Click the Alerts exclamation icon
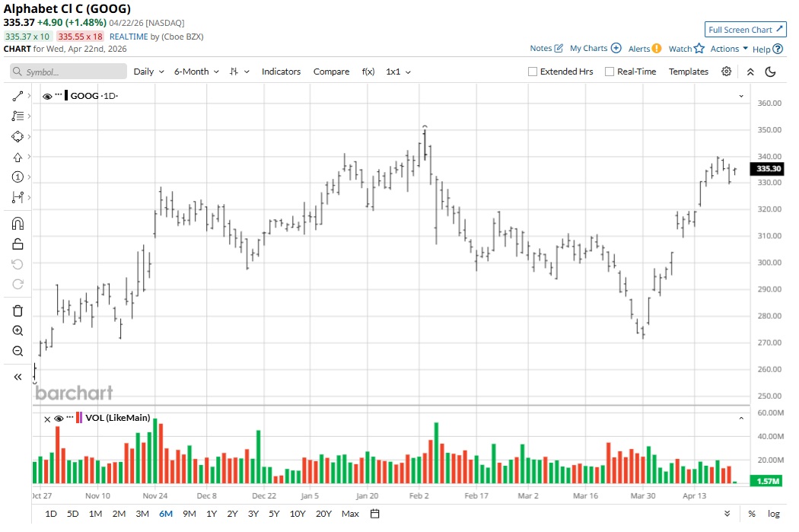 (x=657, y=49)
